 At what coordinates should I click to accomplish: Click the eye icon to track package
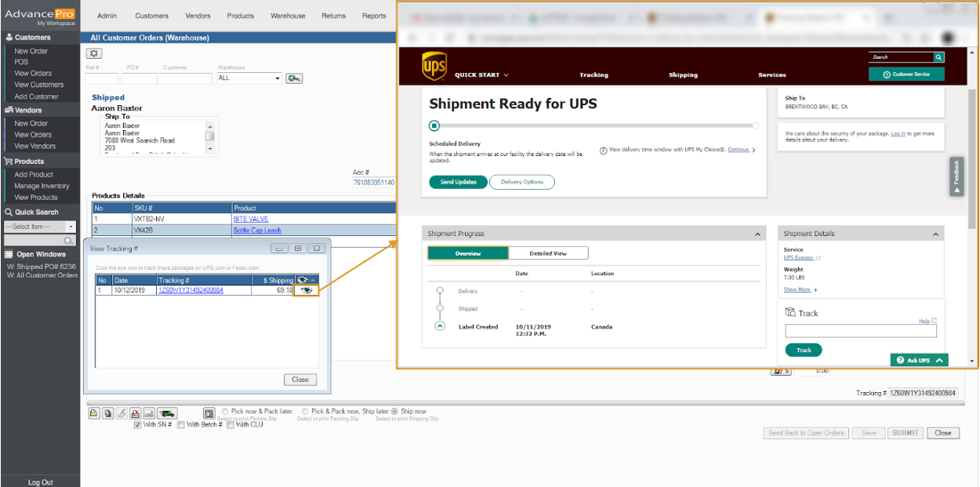[306, 290]
